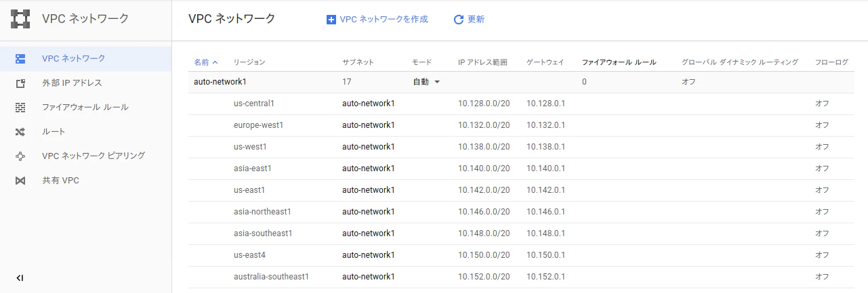Screen dimensions: 868x293
Task: Click the ファイアウォール ルール column header
Action: click(x=619, y=62)
